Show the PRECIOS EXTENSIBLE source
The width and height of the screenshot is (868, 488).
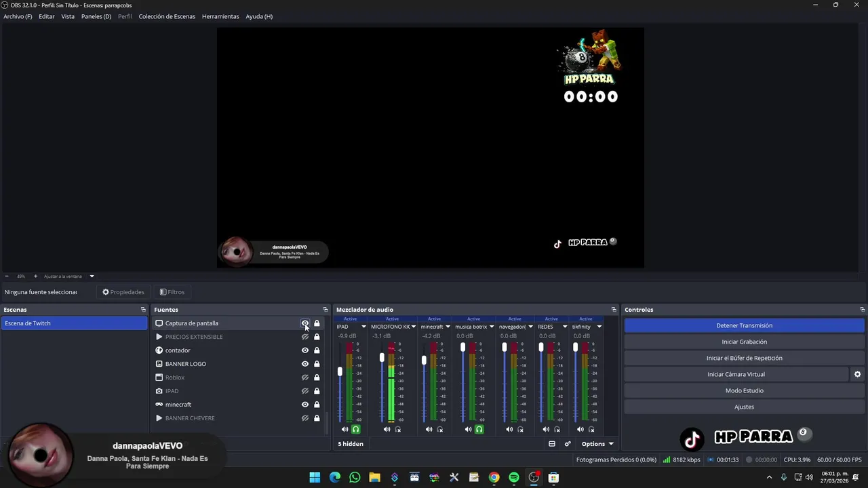click(x=305, y=337)
